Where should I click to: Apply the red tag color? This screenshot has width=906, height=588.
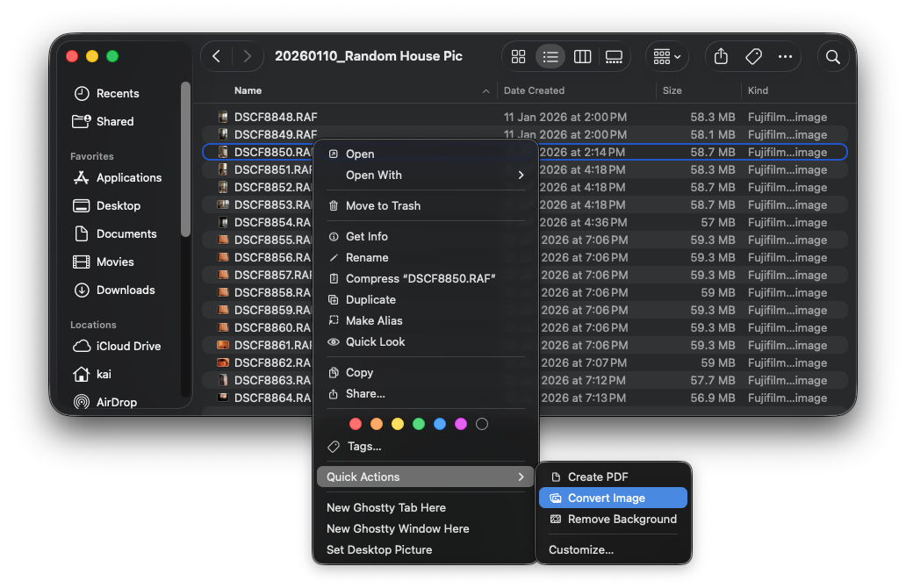(x=355, y=424)
